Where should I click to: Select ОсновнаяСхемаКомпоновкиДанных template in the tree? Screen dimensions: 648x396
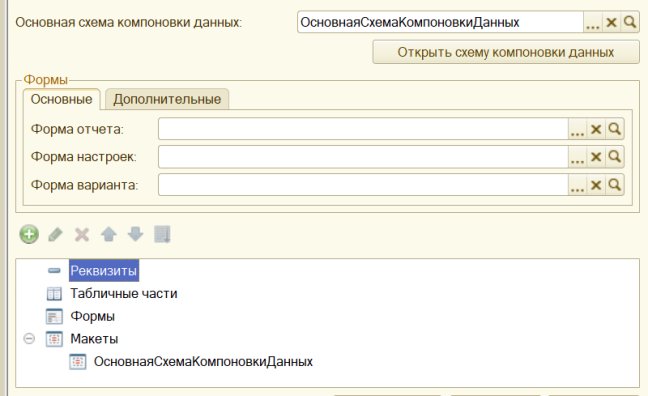pos(203,362)
